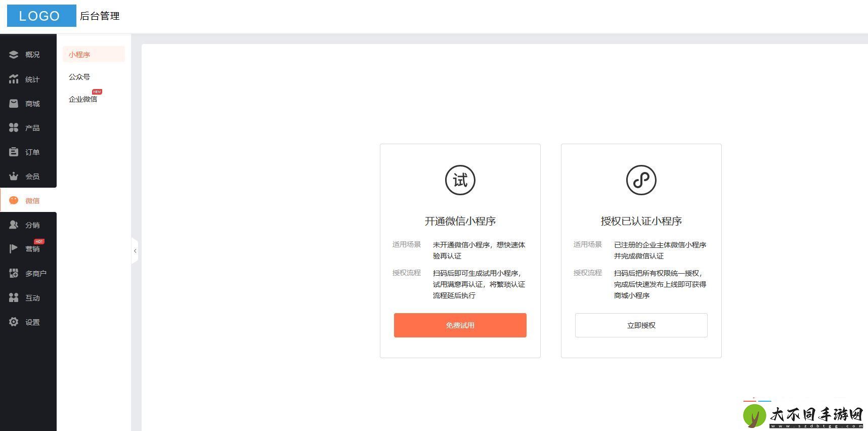
Task: Click the 设置 gear icon
Action: [14, 322]
